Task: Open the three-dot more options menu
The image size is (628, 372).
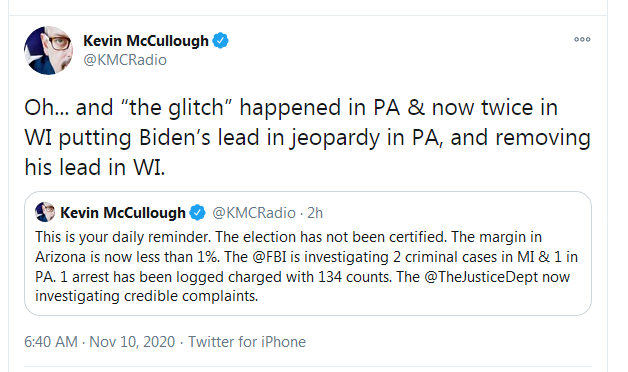Action: click(x=582, y=39)
